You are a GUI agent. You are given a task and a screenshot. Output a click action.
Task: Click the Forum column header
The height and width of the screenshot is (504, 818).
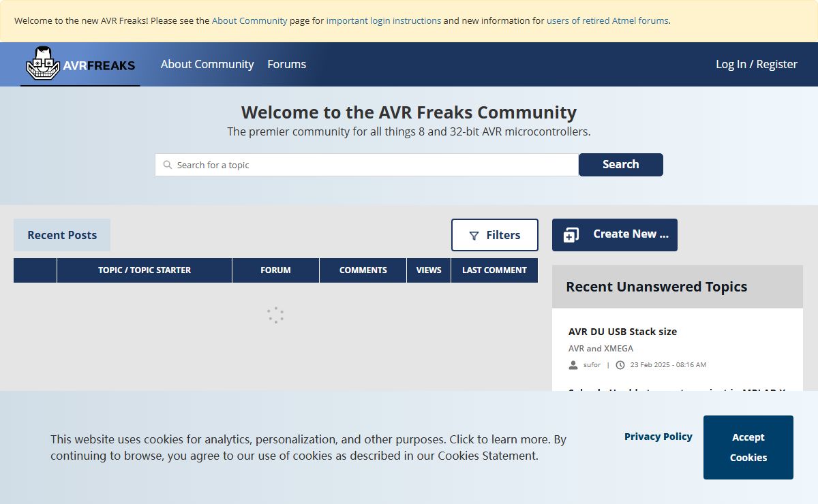pyautogui.click(x=275, y=270)
